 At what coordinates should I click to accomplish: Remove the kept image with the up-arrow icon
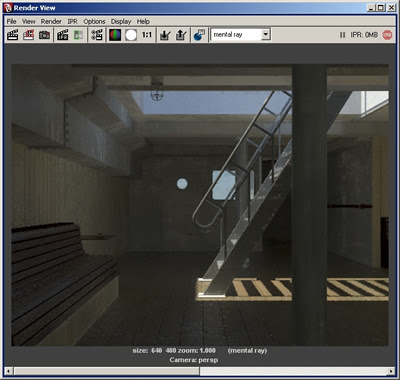click(x=181, y=35)
